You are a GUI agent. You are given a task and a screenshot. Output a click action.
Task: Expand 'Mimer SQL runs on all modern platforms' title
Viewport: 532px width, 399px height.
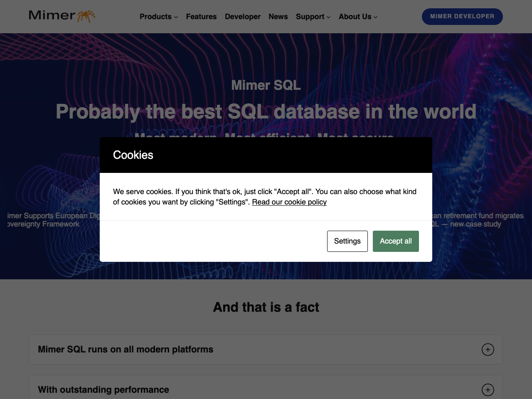126,350
